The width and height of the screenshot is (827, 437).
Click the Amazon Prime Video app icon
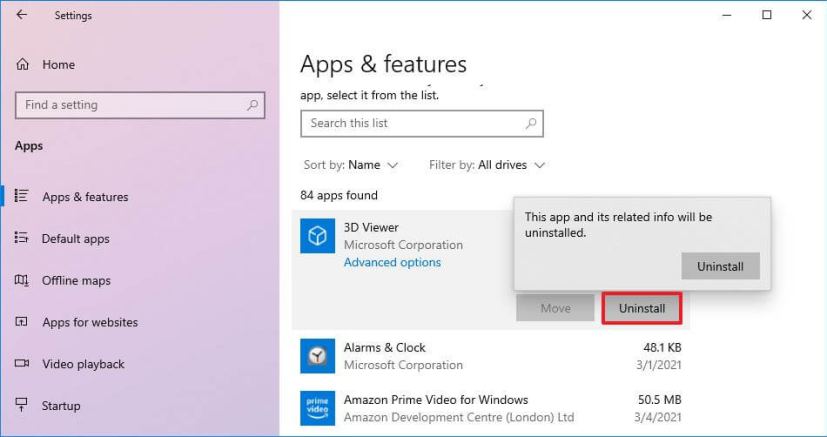317,407
